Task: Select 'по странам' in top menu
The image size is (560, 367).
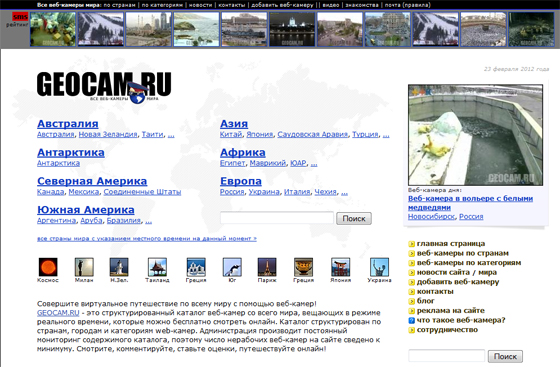Action: [120, 5]
